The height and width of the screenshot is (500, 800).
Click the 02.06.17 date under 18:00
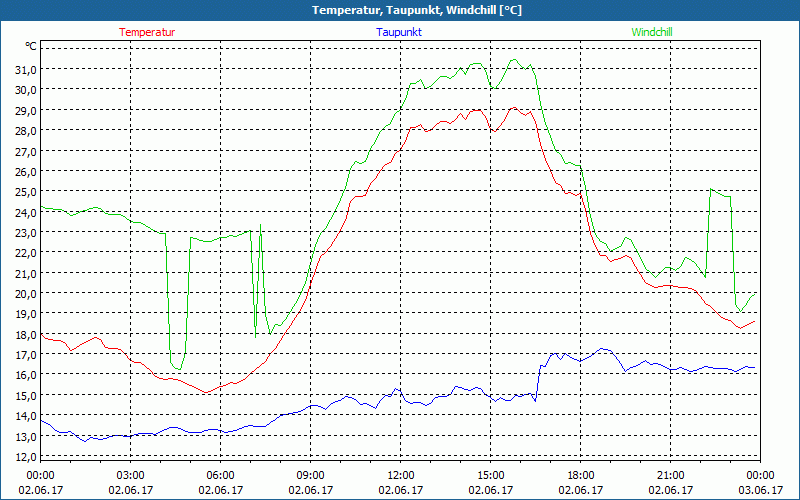[x=581, y=490]
